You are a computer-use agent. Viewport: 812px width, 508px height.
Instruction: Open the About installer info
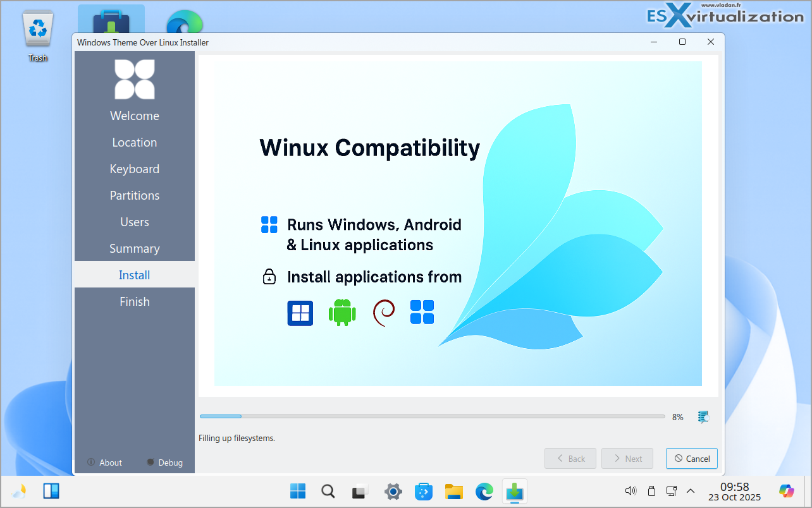coord(105,463)
